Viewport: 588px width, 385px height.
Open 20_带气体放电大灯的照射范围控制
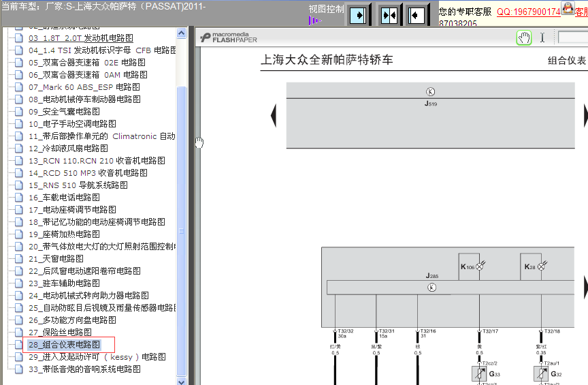pyautogui.click(x=102, y=247)
